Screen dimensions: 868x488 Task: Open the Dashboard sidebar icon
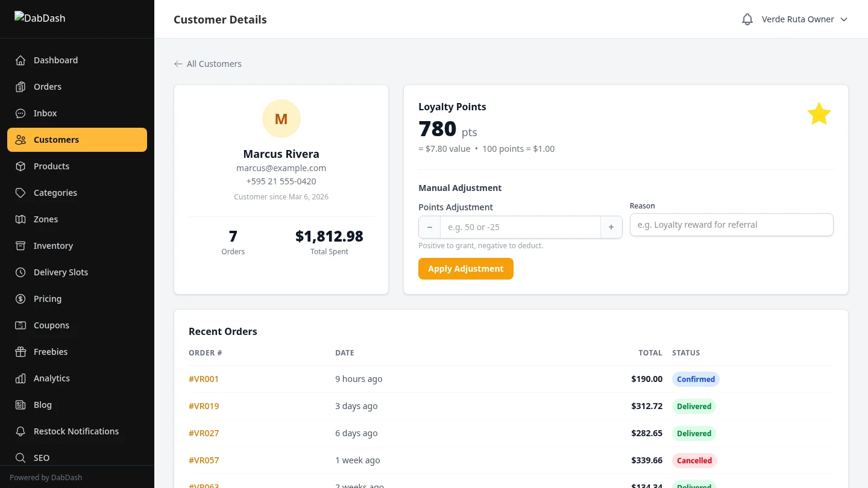tap(20, 60)
